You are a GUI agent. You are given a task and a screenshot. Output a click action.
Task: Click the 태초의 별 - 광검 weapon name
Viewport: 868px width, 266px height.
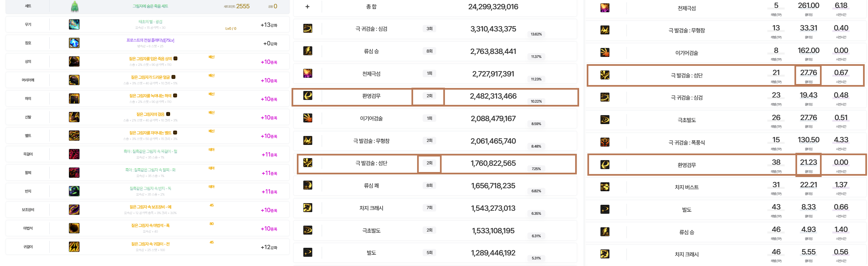[x=150, y=22]
